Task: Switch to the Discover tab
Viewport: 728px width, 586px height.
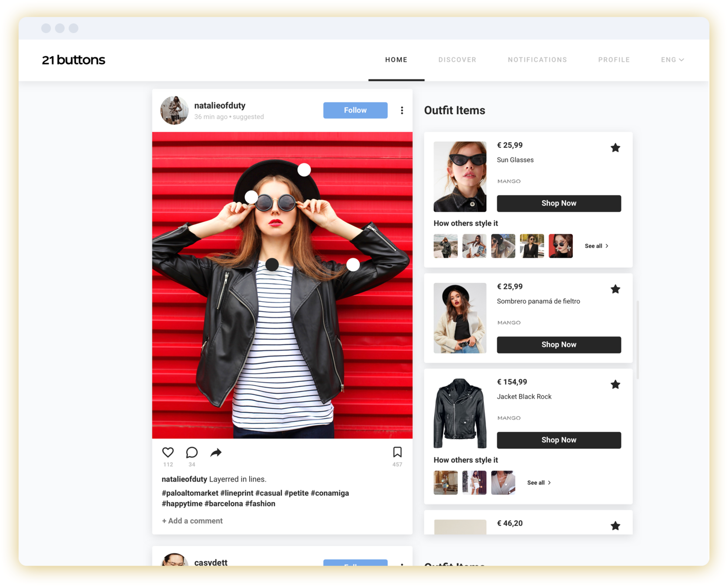Action: click(x=457, y=60)
